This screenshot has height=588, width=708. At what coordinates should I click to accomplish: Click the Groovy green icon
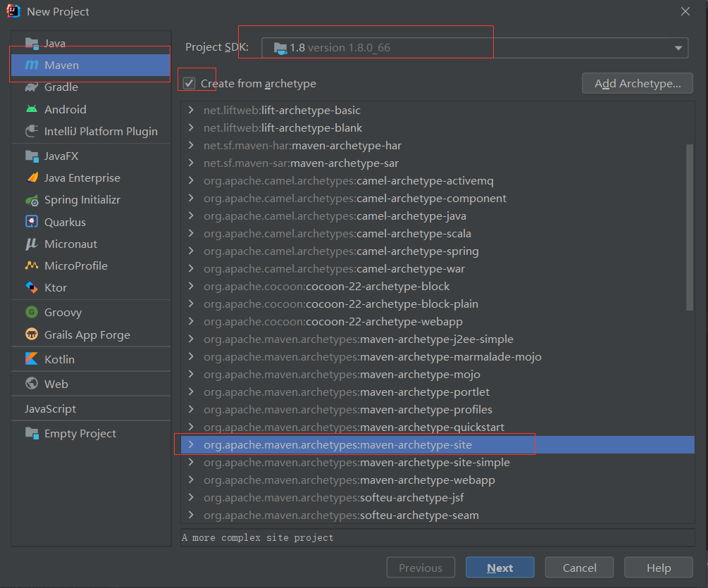pos(32,312)
